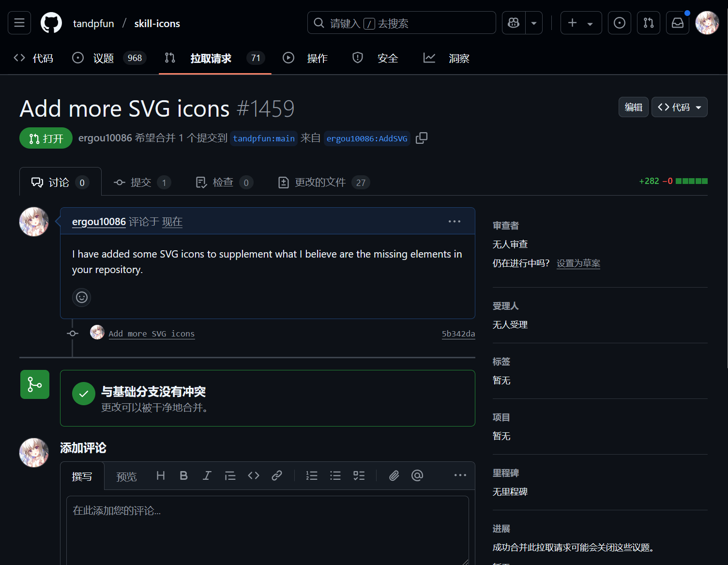This screenshot has width=728, height=565.
Task: Click the 编辑 button to edit title
Action: point(633,107)
